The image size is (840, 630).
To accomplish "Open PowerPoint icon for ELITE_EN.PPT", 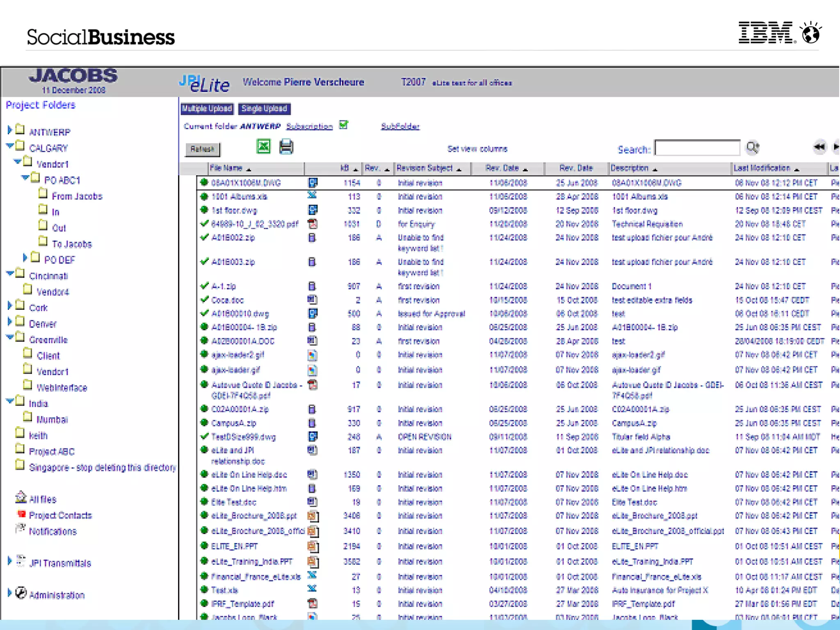I will tap(313, 546).
